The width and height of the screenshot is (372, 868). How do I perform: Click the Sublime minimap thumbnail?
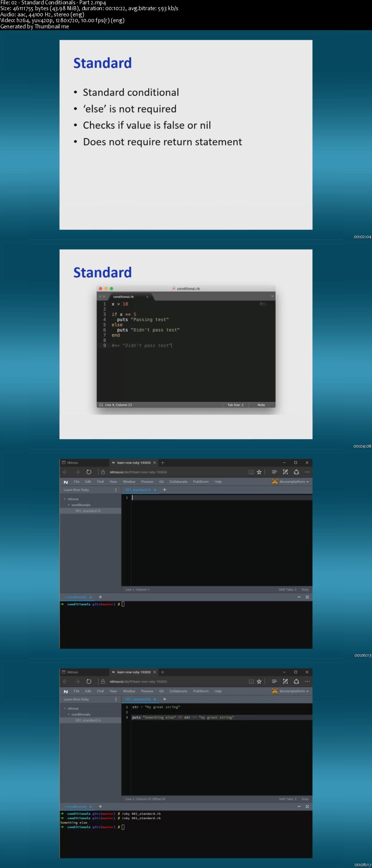click(263, 304)
